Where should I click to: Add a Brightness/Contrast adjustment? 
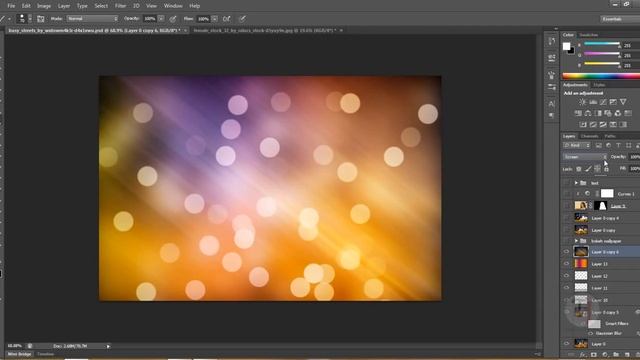point(582,102)
